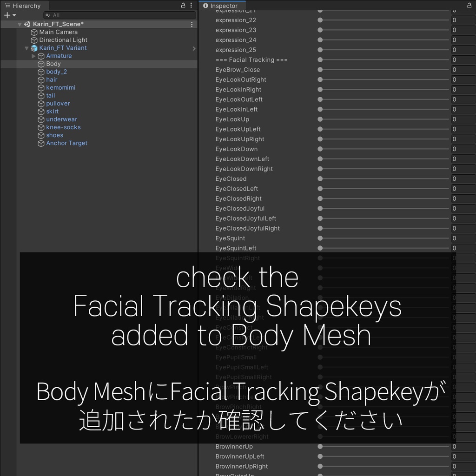
Task: Click the cube icon beside Main Camera
Action: point(33,32)
